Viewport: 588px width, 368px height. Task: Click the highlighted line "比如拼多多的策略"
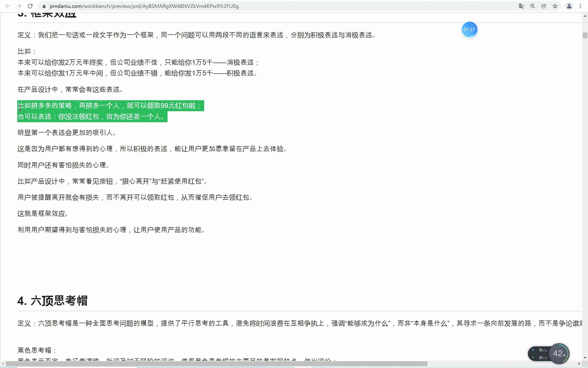(x=111, y=106)
